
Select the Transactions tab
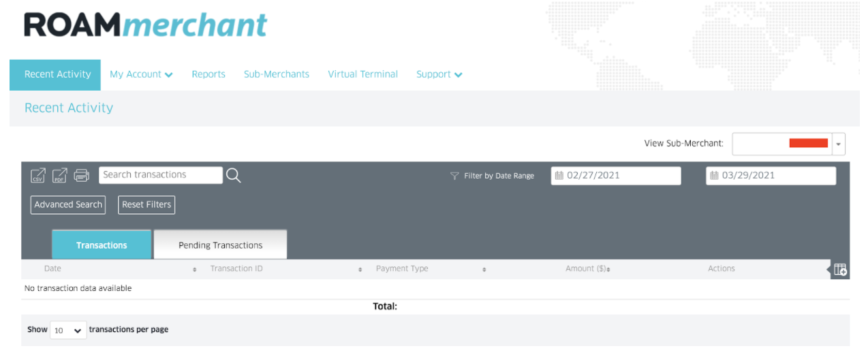[102, 245]
